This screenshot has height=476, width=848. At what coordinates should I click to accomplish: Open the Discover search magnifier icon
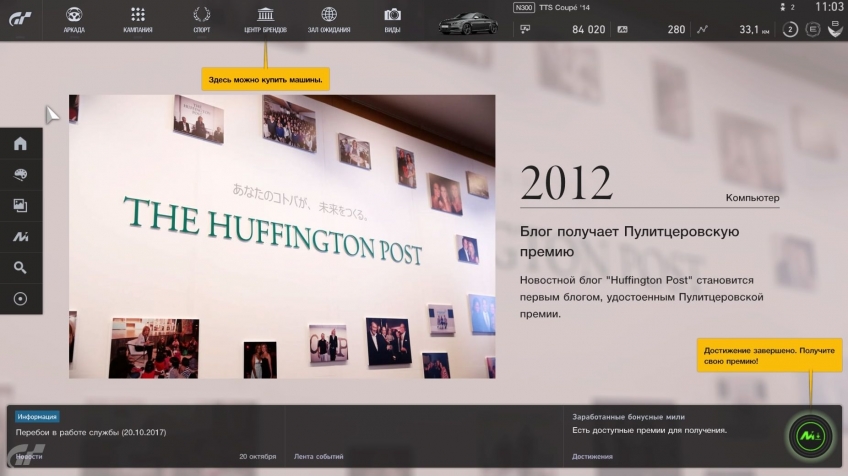coord(21,267)
